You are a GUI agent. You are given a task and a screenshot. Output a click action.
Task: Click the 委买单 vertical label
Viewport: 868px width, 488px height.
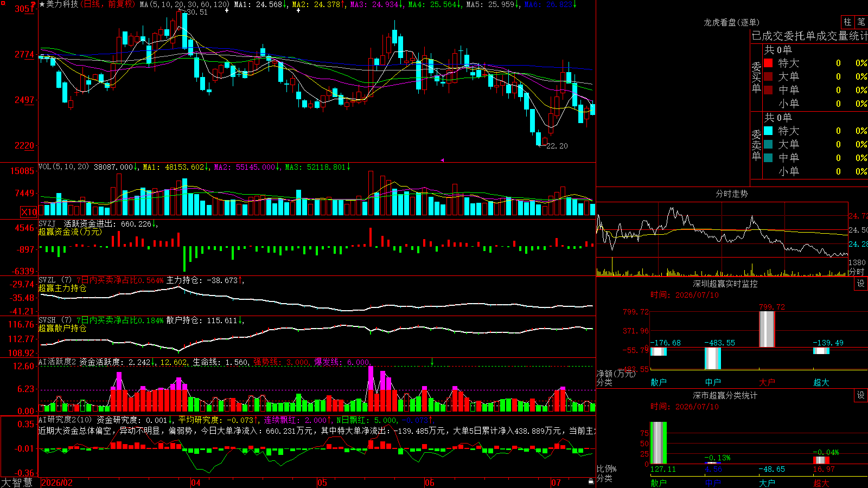tap(756, 77)
